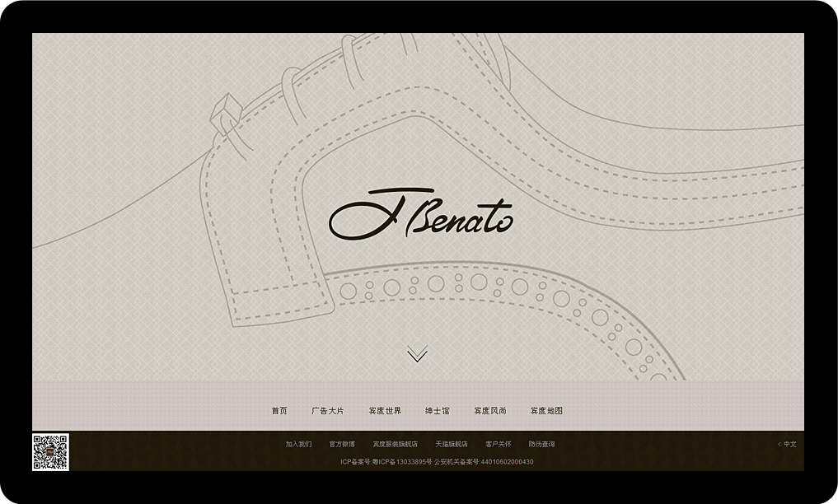Open the 宾度地图 page

tap(546, 411)
